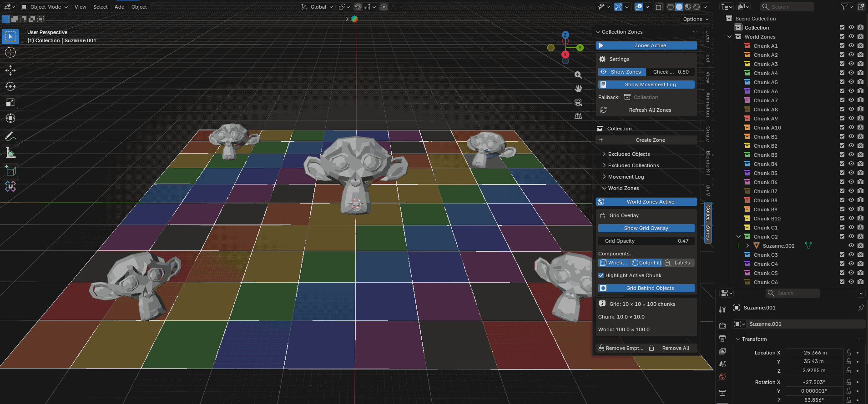Toggle Show Movement Log
This screenshot has width=868, height=404.
pyautogui.click(x=646, y=85)
